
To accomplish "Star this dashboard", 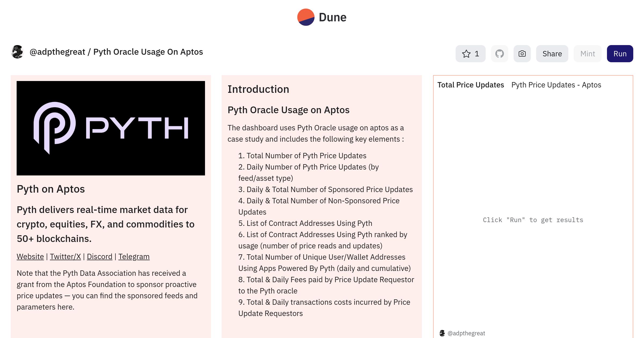I will 470,54.
